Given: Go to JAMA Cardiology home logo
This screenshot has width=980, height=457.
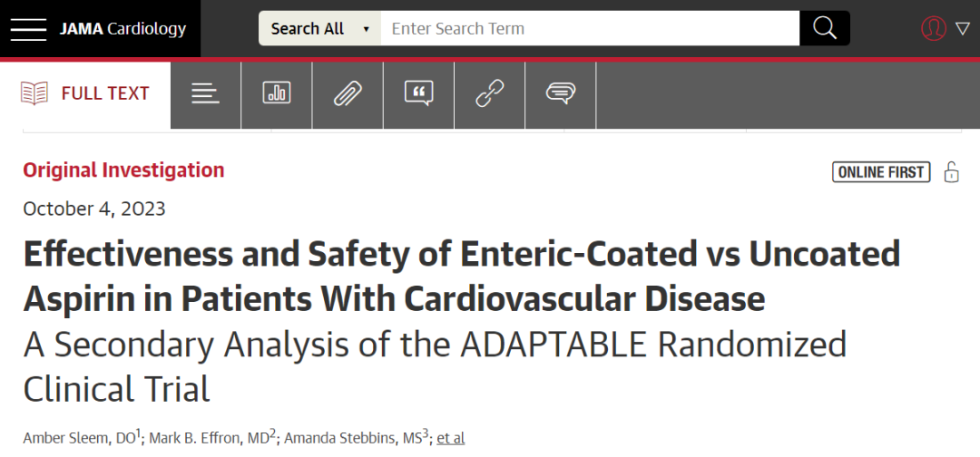Looking at the screenshot, I should pos(123,29).
